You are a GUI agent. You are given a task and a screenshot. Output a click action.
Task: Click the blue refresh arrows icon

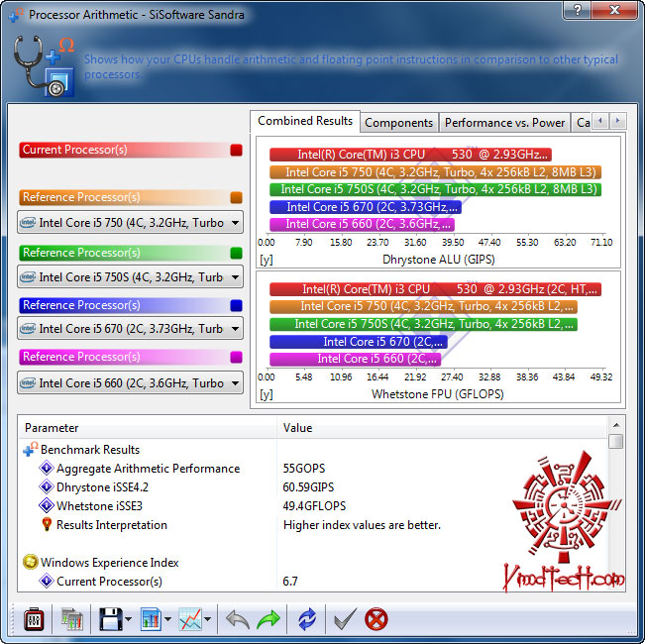307,619
